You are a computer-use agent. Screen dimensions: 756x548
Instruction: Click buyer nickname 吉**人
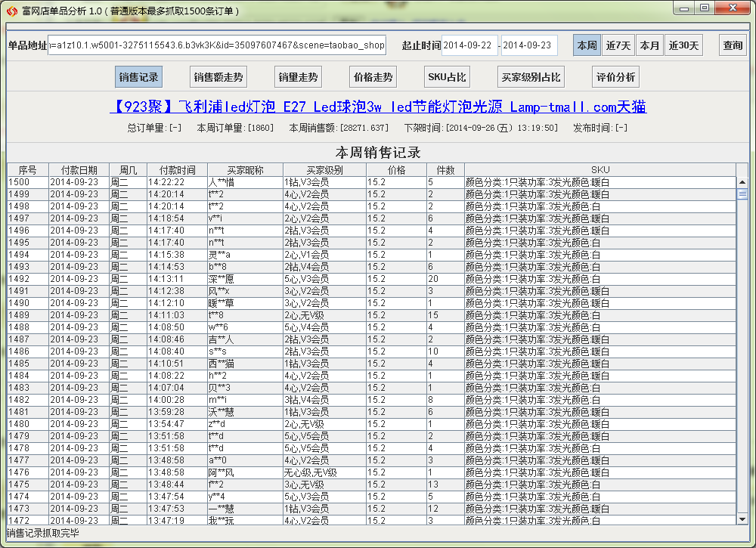click(x=245, y=339)
